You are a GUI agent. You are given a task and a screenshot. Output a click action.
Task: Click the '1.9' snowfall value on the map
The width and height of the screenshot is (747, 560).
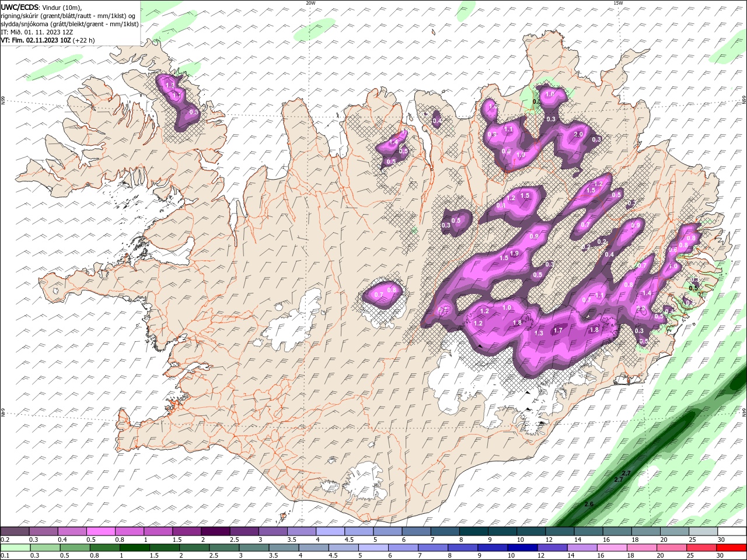coord(514,253)
